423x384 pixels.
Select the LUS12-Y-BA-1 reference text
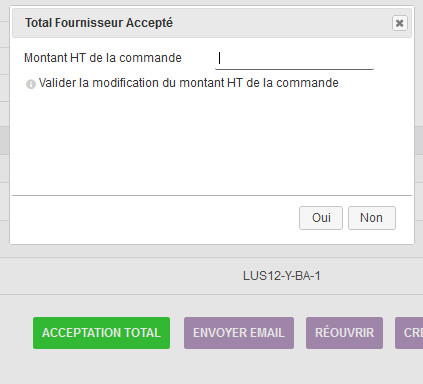point(282,276)
